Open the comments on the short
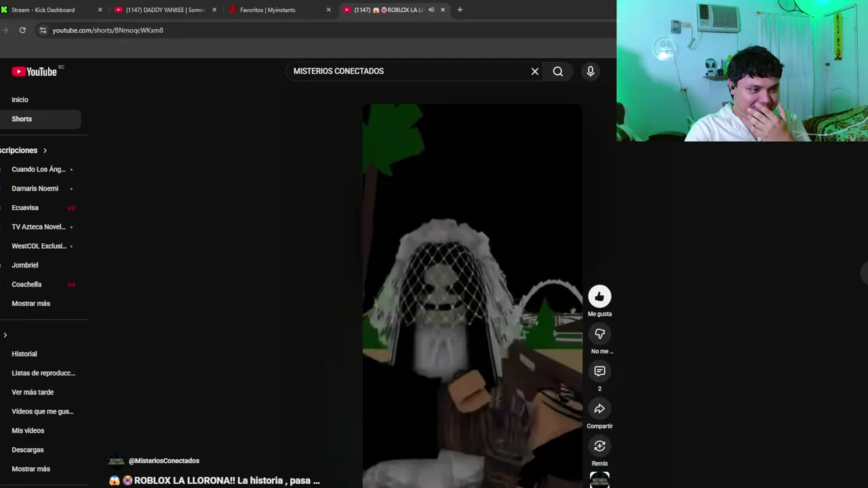The image size is (868, 488). 599,371
